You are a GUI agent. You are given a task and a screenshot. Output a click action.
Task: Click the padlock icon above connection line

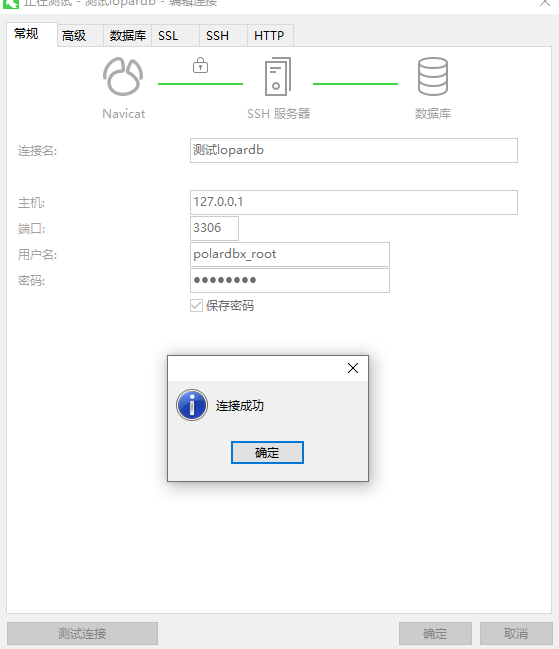[x=200, y=65]
